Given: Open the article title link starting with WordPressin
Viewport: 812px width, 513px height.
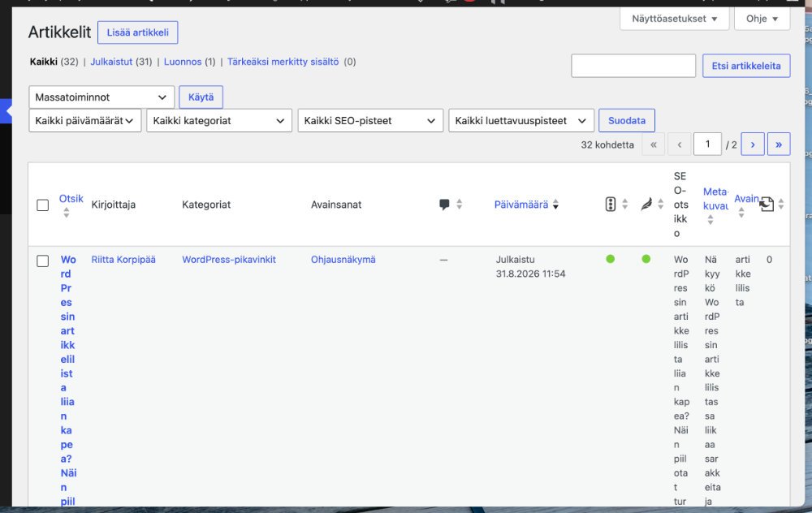Looking at the screenshot, I should (x=68, y=381).
